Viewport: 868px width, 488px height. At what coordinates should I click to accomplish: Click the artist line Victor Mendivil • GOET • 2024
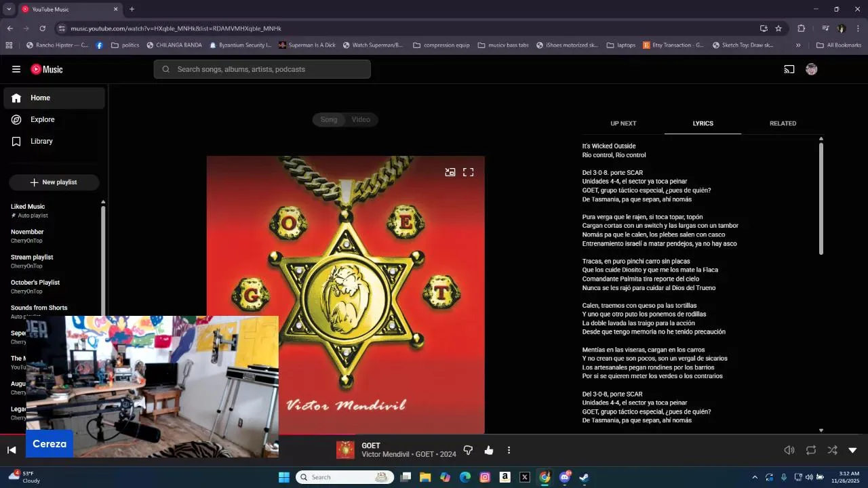coord(409,454)
